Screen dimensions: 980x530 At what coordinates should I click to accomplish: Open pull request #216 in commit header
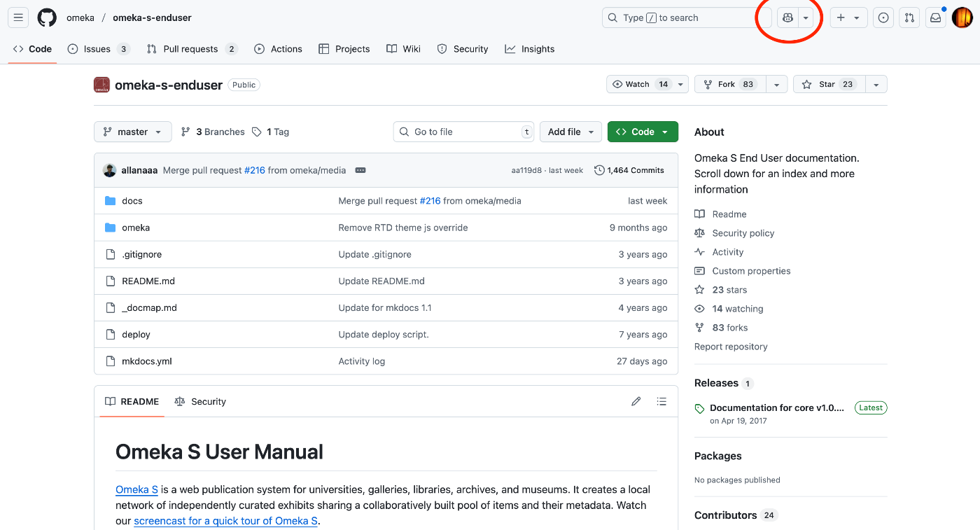coord(255,170)
